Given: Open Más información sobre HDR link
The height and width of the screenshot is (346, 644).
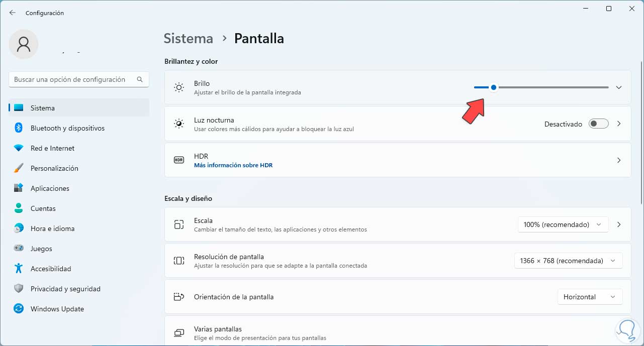Looking at the screenshot, I should point(233,165).
